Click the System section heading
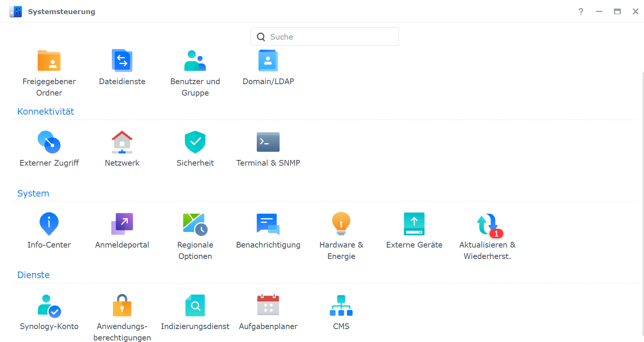644x342 pixels. click(x=33, y=193)
